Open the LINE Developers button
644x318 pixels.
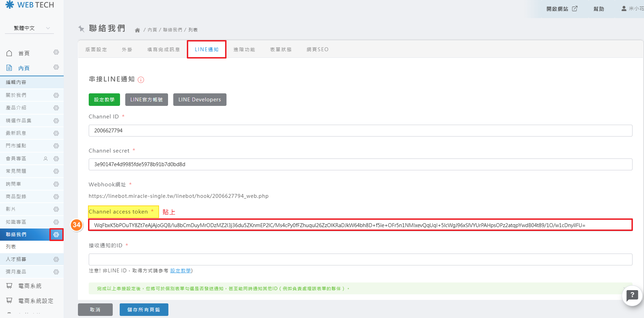[x=199, y=100]
